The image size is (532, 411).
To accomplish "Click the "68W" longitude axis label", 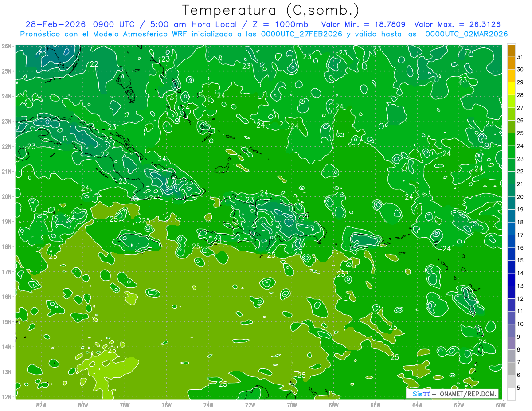I will [x=334, y=404].
